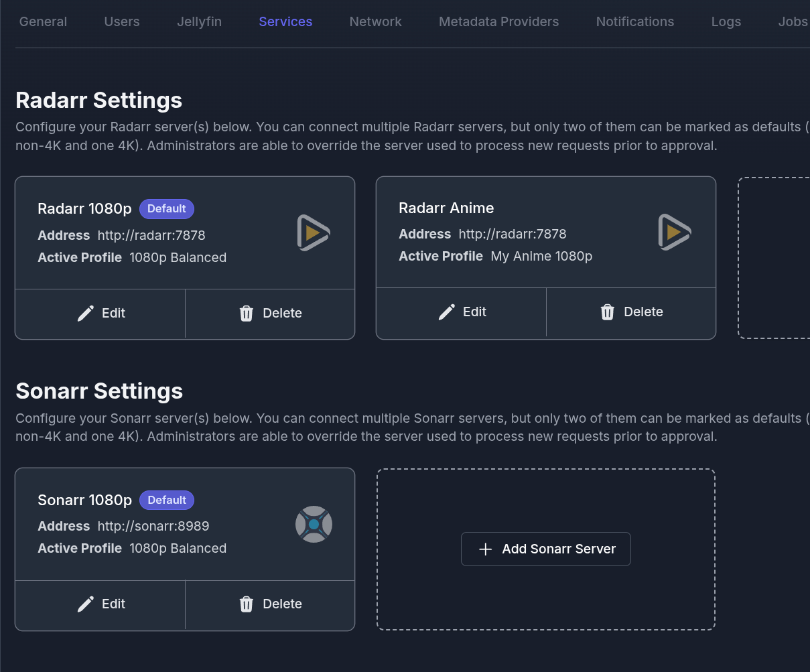
Task: Click Default badge on Radarr 1080p
Action: (x=167, y=209)
